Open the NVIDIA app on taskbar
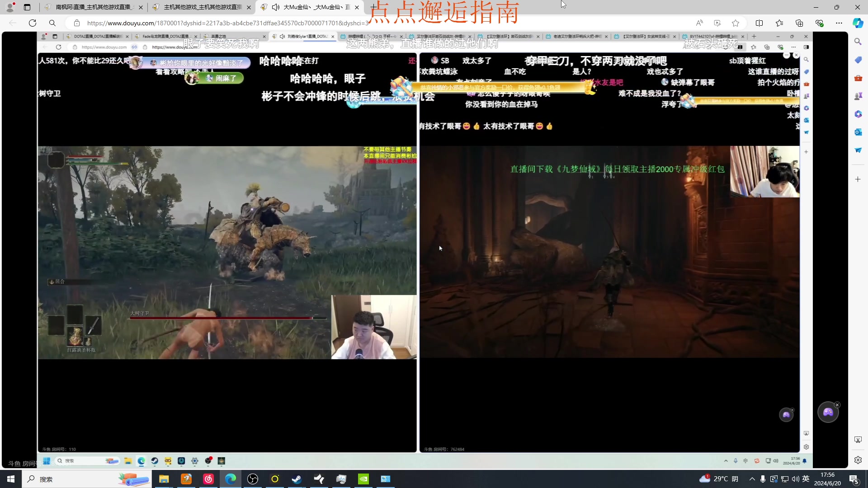The image size is (868, 488). pyautogui.click(x=363, y=479)
